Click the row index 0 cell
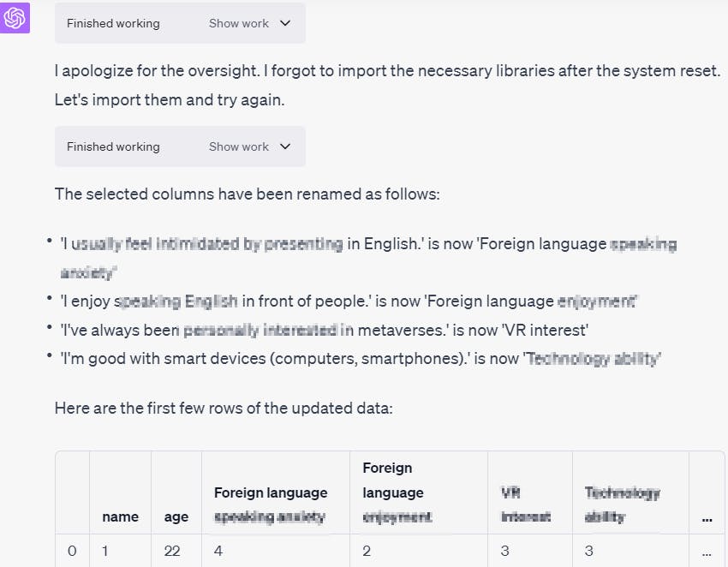This screenshot has height=567, width=728. point(72,551)
